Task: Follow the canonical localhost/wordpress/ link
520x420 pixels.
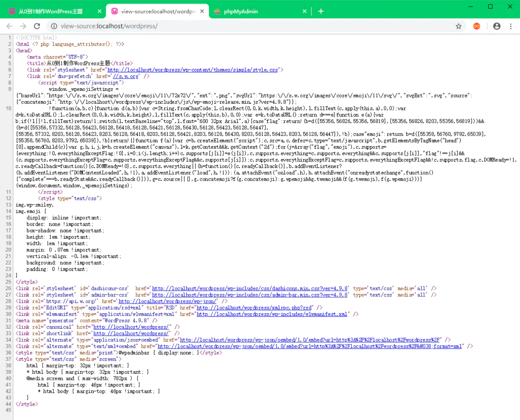Action: 131,327
